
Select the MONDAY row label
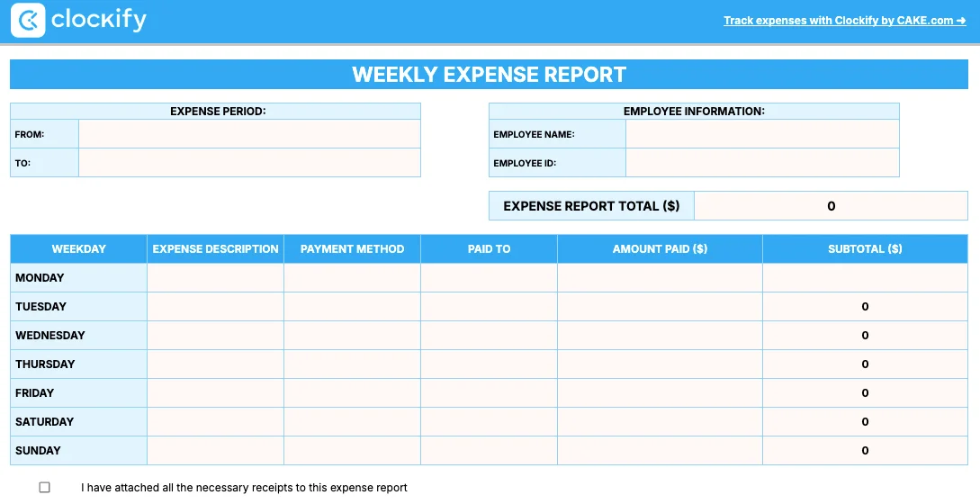pyautogui.click(x=79, y=277)
